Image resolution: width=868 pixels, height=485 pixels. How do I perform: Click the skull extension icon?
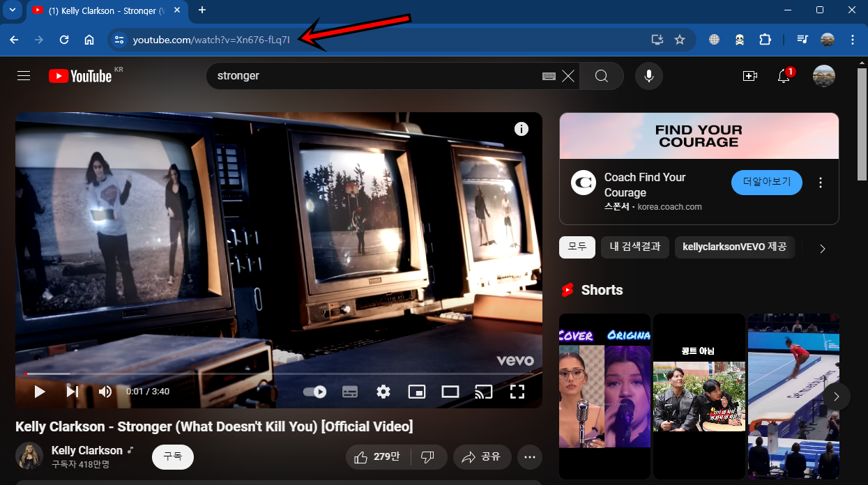(739, 40)
